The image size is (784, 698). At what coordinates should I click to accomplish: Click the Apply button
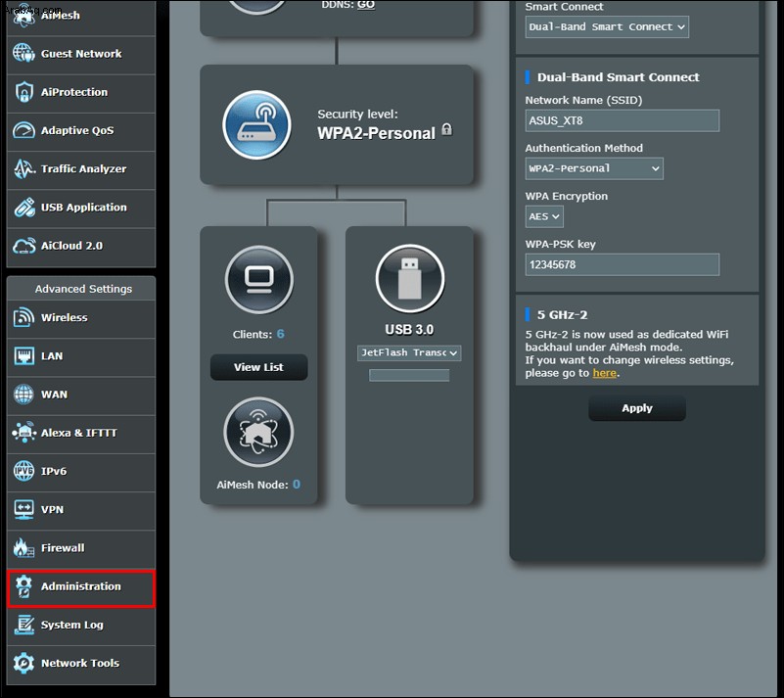click(x=637, y=408)
